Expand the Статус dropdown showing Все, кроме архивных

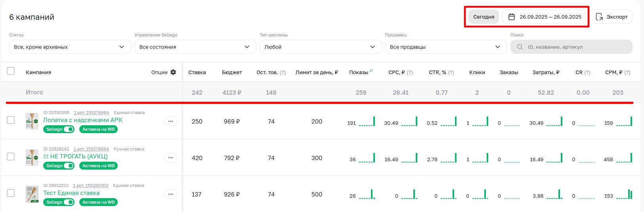pyautogui.click(x=70, y=47)
